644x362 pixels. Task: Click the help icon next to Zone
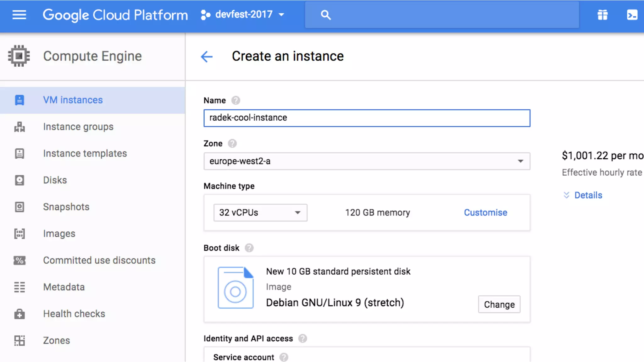coord(232,144)
